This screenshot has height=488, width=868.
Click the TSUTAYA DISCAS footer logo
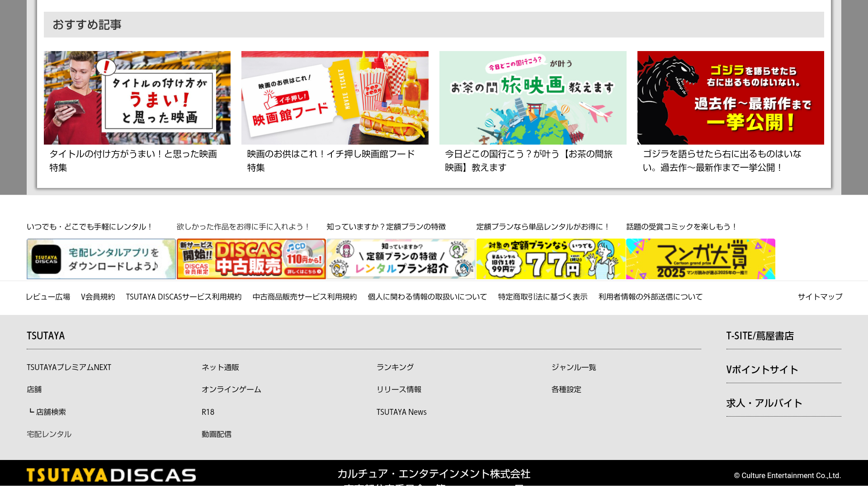(x=111, y=475)
